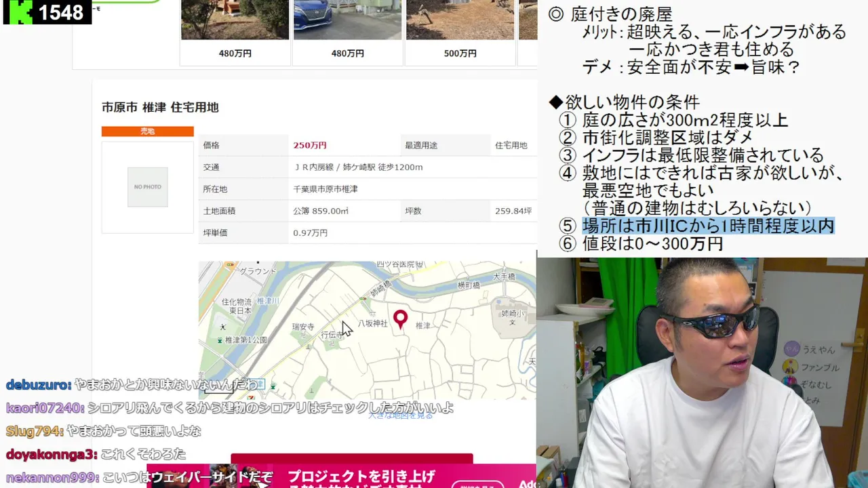868x488 pixels.
Task: Click the 行伝寺 label on the map
Action: coord(332,335)
